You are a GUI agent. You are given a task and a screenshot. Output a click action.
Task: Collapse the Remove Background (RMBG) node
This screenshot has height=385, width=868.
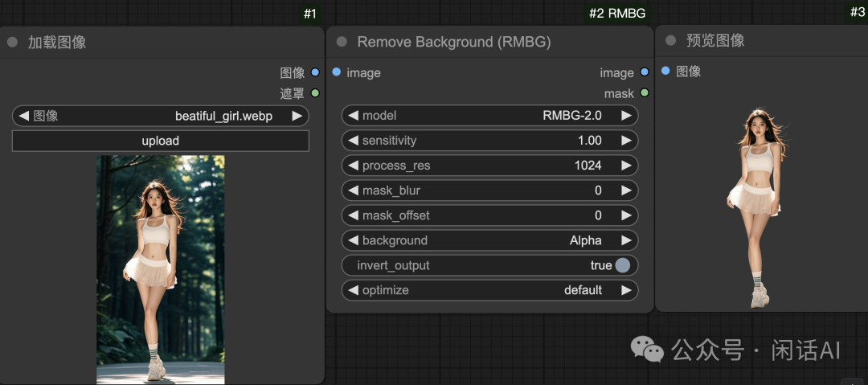click(342, 42)
